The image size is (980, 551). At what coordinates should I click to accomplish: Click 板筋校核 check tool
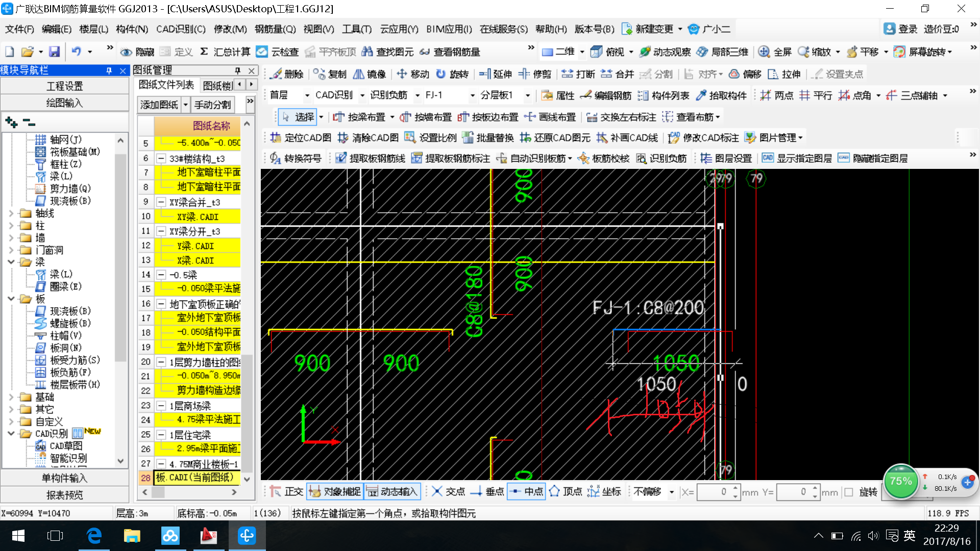point(603,158)
